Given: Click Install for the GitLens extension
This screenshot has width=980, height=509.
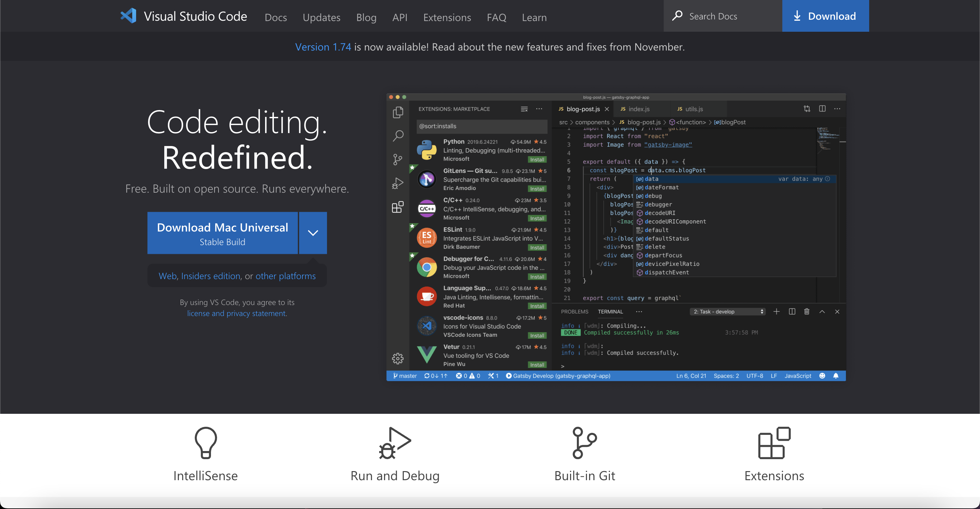Looking at the screenshot, I should 537,188.
